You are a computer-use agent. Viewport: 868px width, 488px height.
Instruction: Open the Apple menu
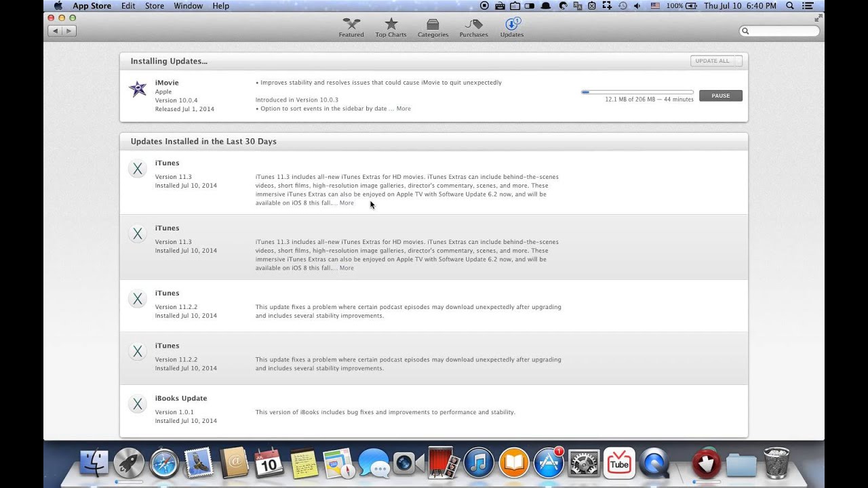tap(58, 5)
